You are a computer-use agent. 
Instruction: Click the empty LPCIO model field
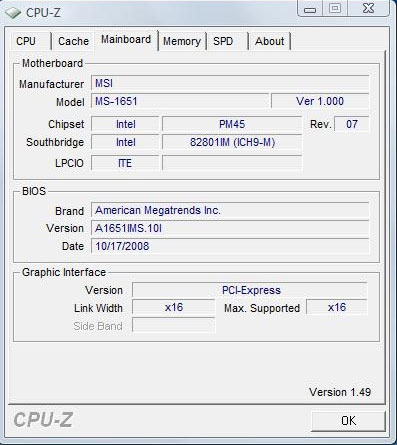click(x=232, y=163)
